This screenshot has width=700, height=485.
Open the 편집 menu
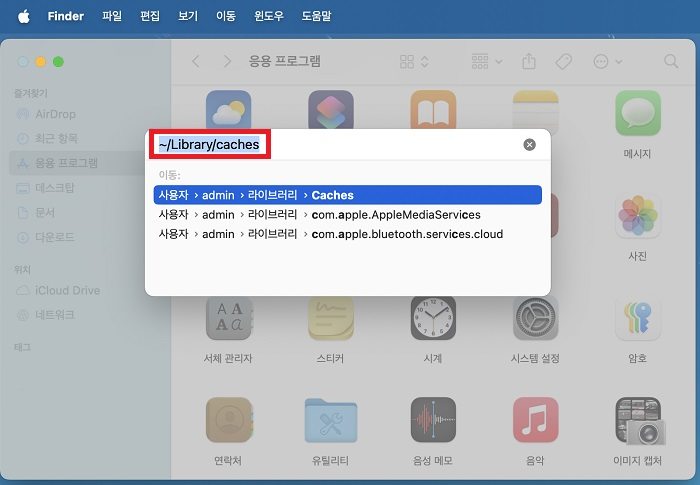[x=150, y=16]
